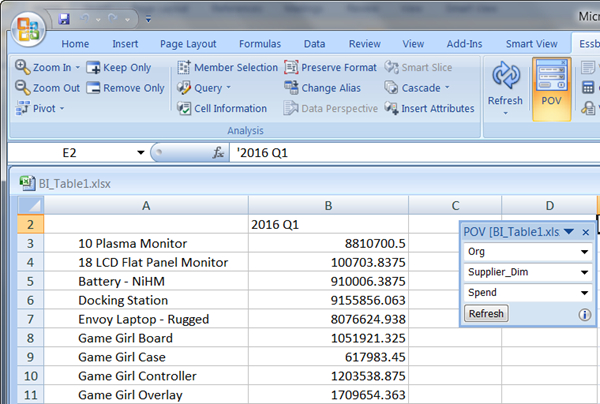Click the Save icon in Quick Access Toolbar
Viewport: 600px width, 404px height.
click(x=64, y=18)
